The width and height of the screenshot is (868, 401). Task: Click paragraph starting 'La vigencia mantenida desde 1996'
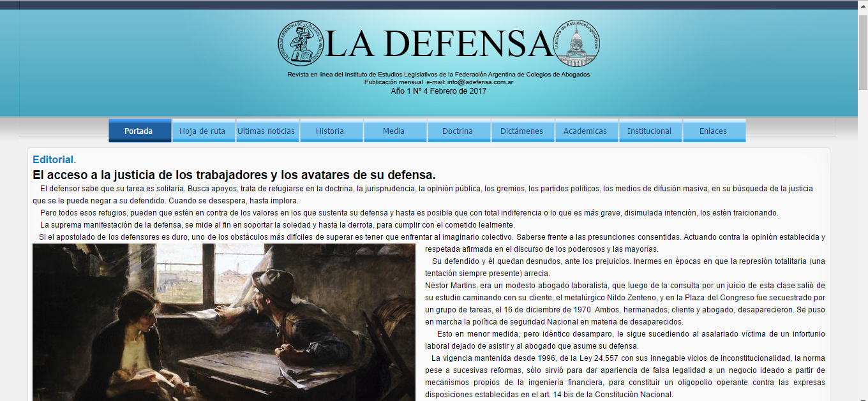[625, 376]
